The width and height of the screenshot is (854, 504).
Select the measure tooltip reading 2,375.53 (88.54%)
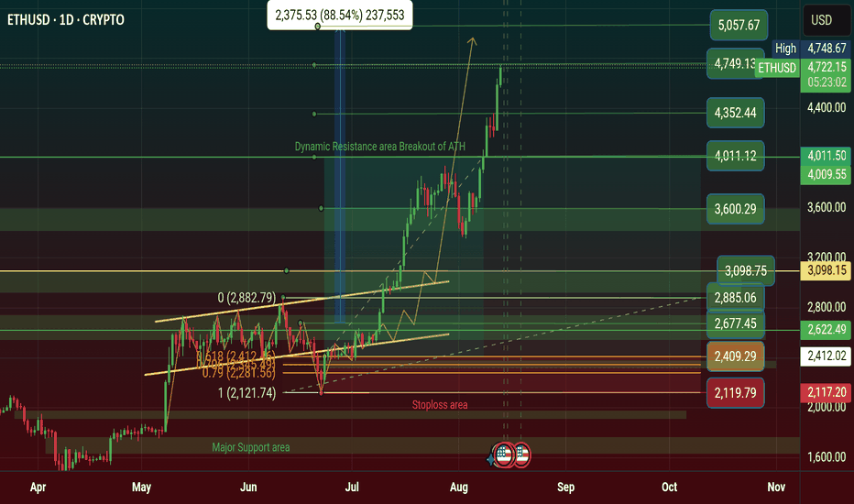pos(340,15)
